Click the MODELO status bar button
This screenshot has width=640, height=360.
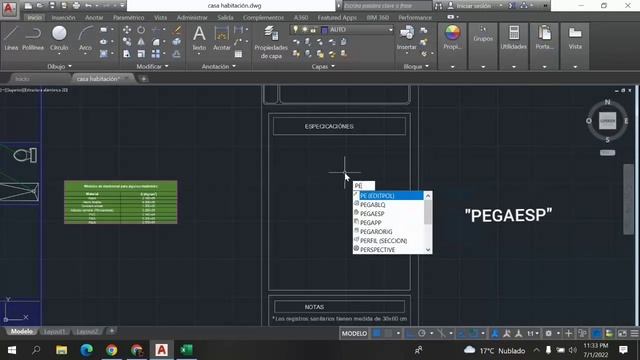[354, 333]
